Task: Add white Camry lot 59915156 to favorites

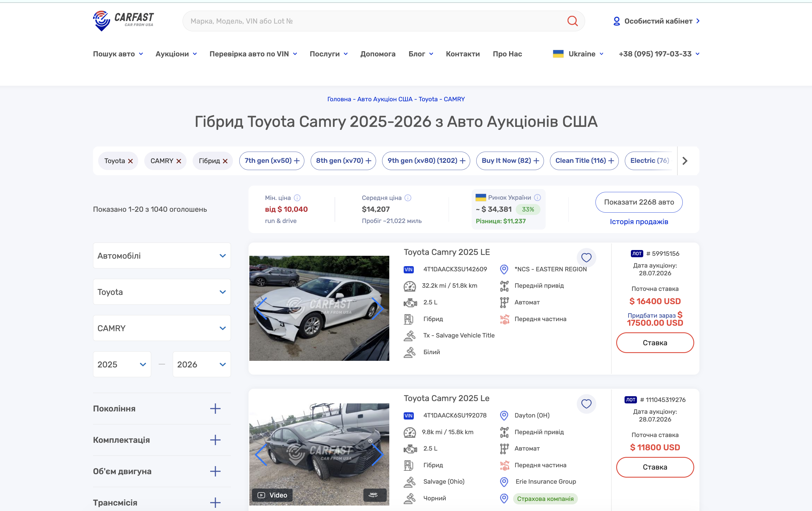Action: coord(587,258)
